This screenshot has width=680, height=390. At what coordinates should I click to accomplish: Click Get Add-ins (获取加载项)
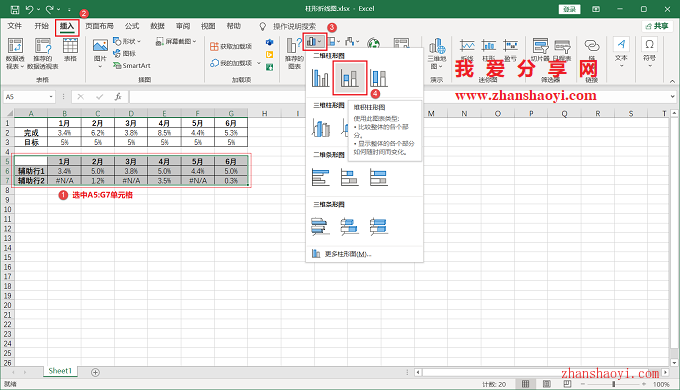[x=231, y=46]
